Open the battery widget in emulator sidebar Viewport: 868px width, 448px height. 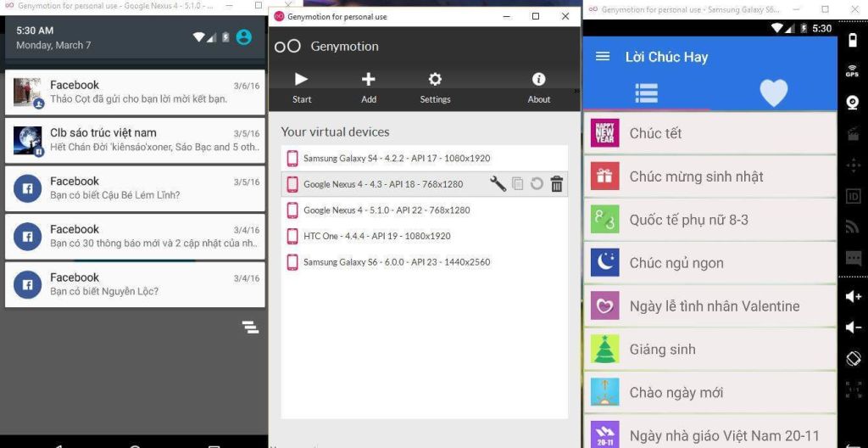[x=852, y=39]
